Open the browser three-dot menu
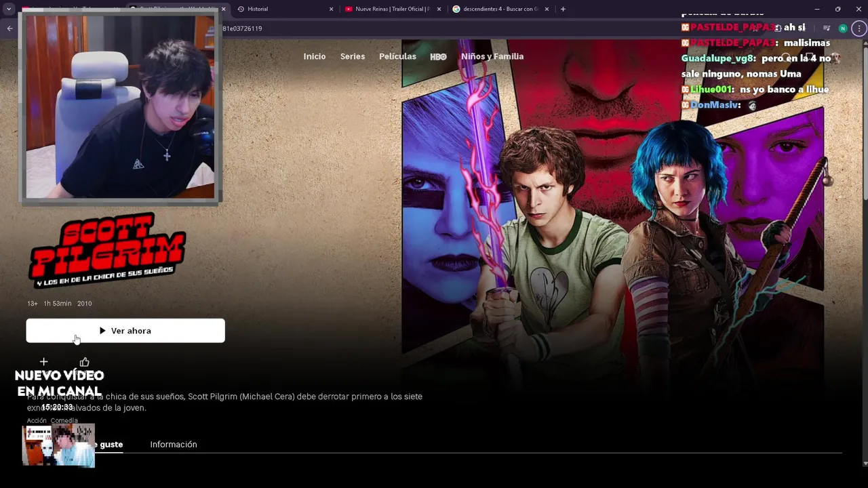 pos(859,28)
